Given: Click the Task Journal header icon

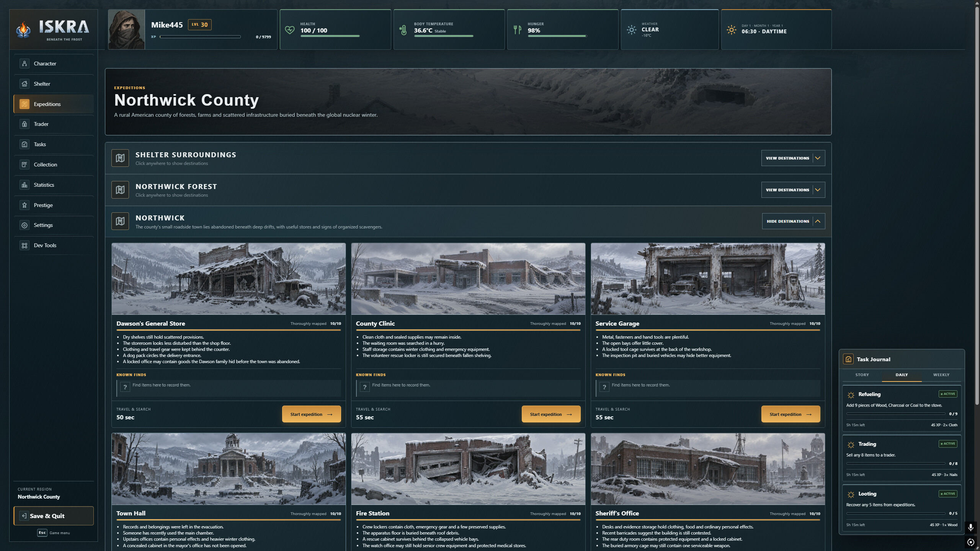Looking at the screenshot, I should point(848,359).
